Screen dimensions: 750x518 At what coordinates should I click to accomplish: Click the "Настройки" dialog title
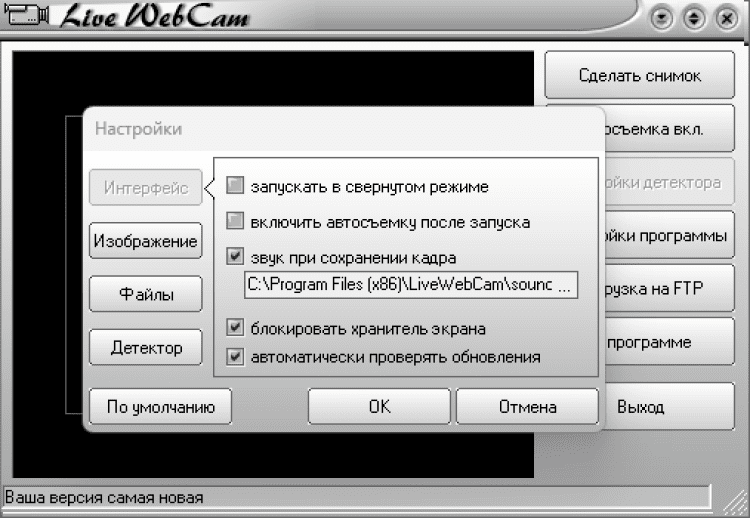(x=138, y=129)
